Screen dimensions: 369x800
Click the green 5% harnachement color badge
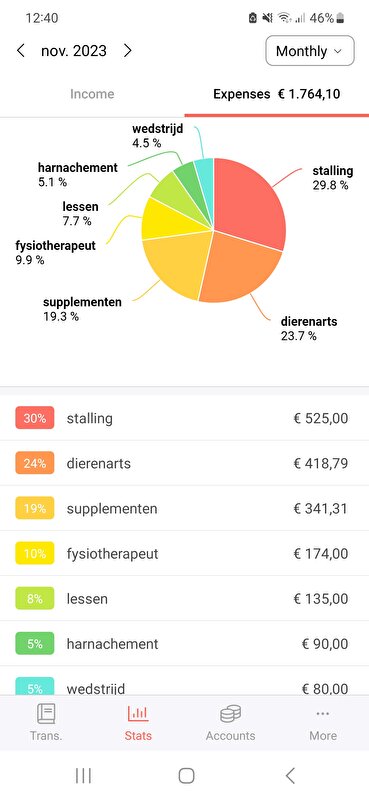click(35, 644)
